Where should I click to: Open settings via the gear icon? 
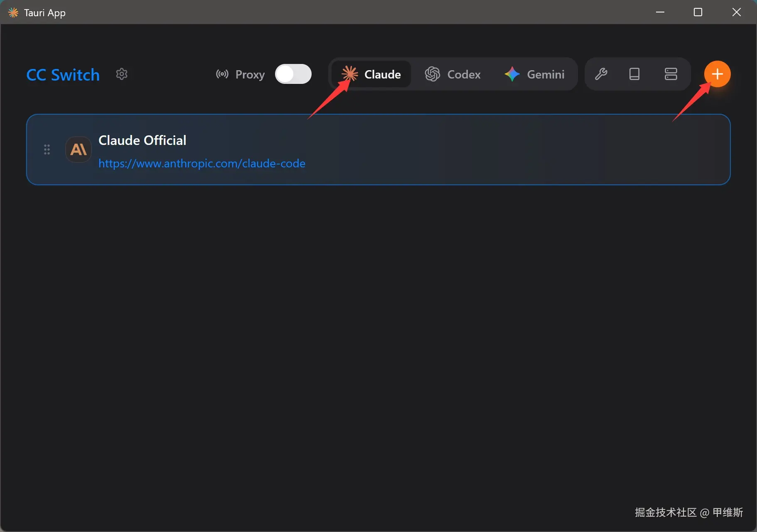[122, 74]
